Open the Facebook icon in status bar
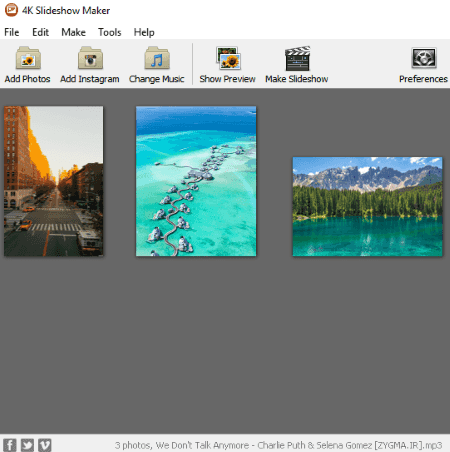This screenshot has width=450, height=452. (x=10, y=445)
